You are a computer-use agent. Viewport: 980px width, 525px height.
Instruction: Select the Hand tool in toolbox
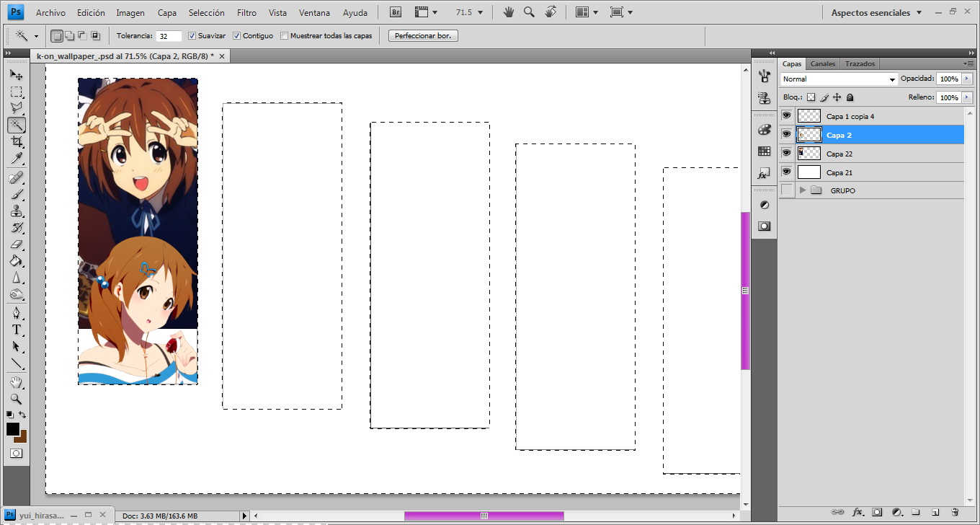click(x=16, y=381)
